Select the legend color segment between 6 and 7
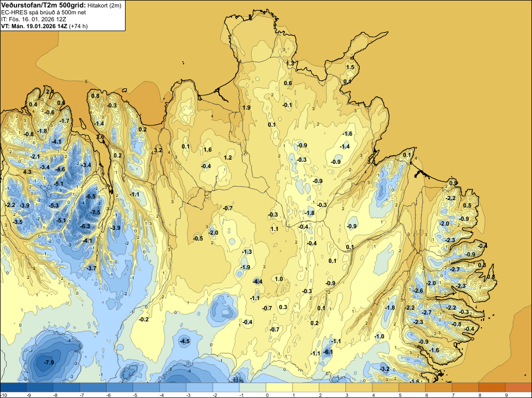532x398 pixels. (439, 387)
